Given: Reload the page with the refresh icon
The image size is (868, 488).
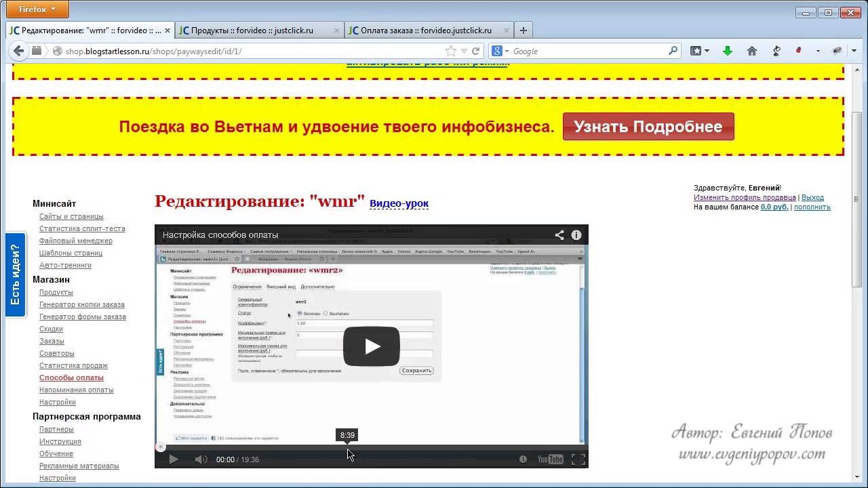Looking at the screenshot, I should point(476,51).
